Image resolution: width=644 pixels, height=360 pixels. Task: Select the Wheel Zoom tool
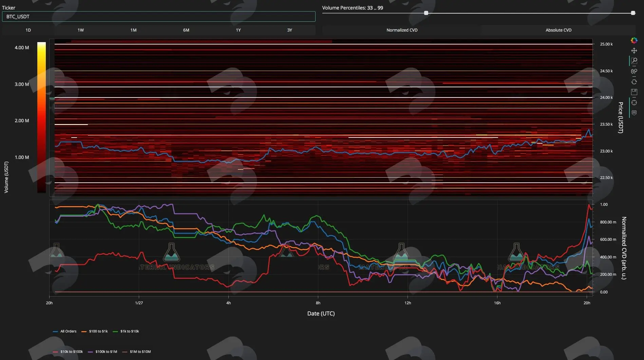pyautogui.click(x=634, y=71)
